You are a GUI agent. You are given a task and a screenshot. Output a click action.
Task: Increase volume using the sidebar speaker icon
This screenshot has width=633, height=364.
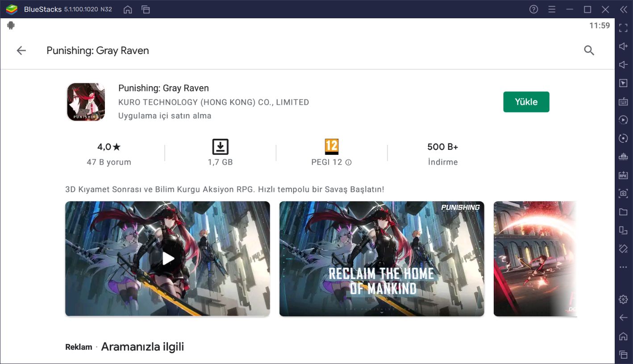(x=623, y=46)
